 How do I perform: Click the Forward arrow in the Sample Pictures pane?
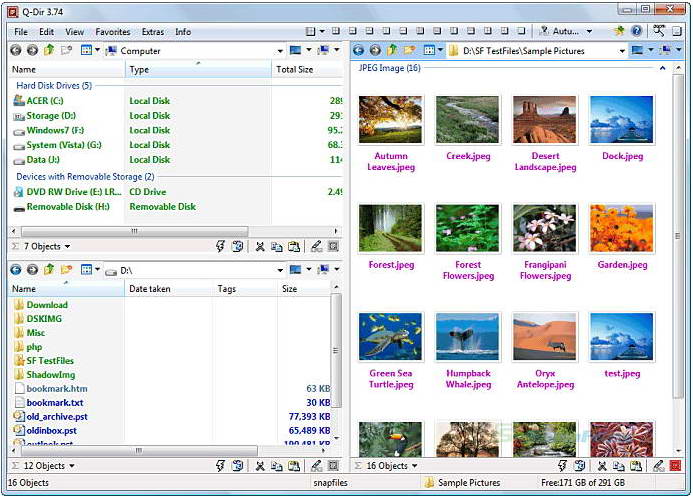click(x=375, y=50)
